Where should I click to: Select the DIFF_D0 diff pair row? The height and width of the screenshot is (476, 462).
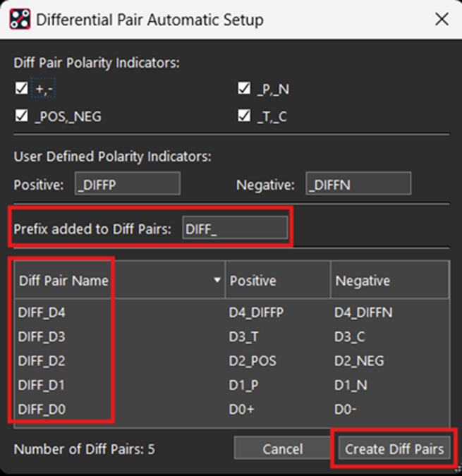pyautogui.click(x=42, y=409)
